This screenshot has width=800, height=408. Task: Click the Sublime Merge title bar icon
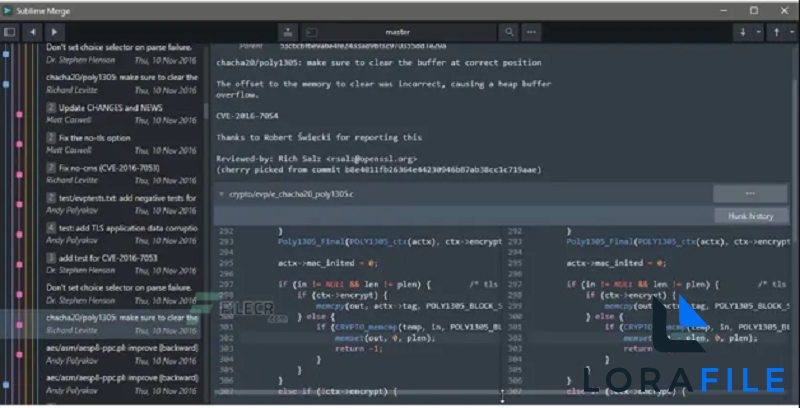point(7,11)
